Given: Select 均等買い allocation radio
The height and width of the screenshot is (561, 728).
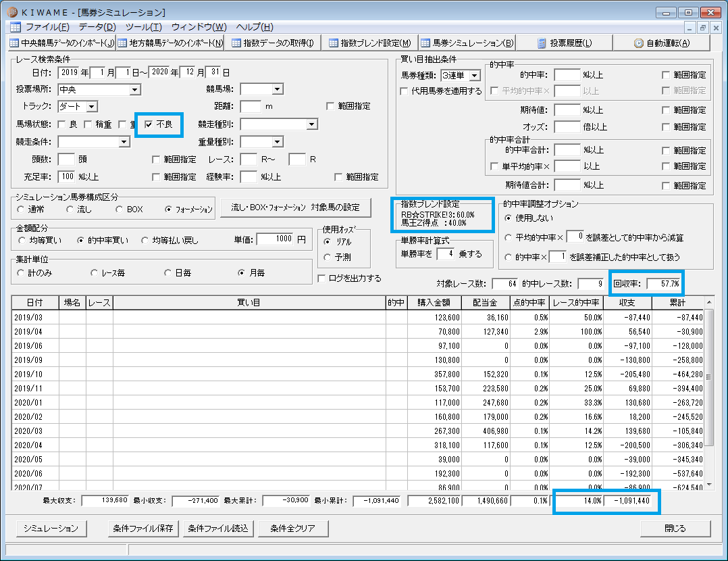Looking at the screenshot, I should click(x=22, y=241).
